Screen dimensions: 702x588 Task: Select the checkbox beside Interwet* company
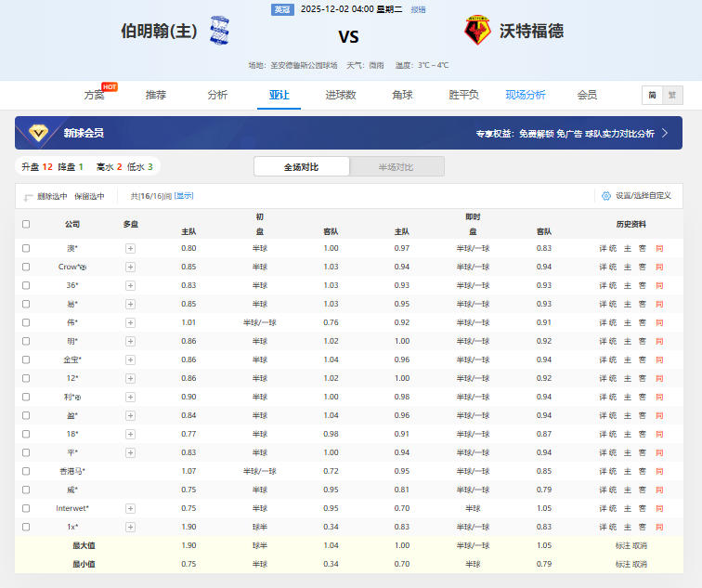[26, 508]
